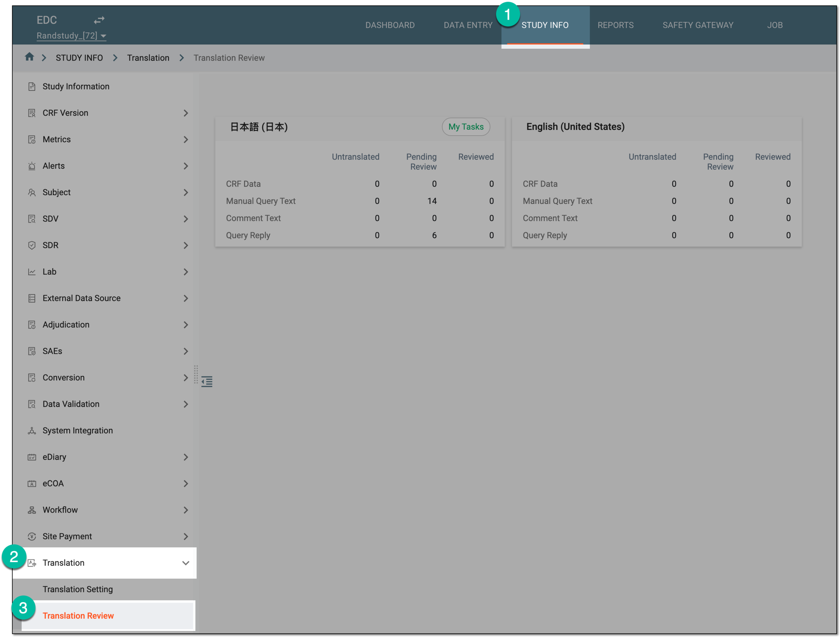Expand the Workflow chevron
The height and width of the screenshot is (637, 840).
(x=186, y=510)
